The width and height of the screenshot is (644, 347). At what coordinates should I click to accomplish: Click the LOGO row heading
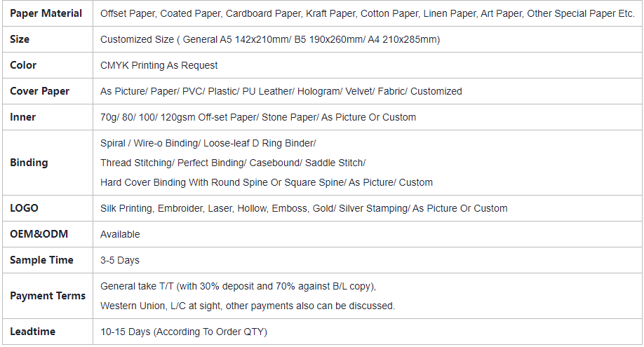[24, 208]
